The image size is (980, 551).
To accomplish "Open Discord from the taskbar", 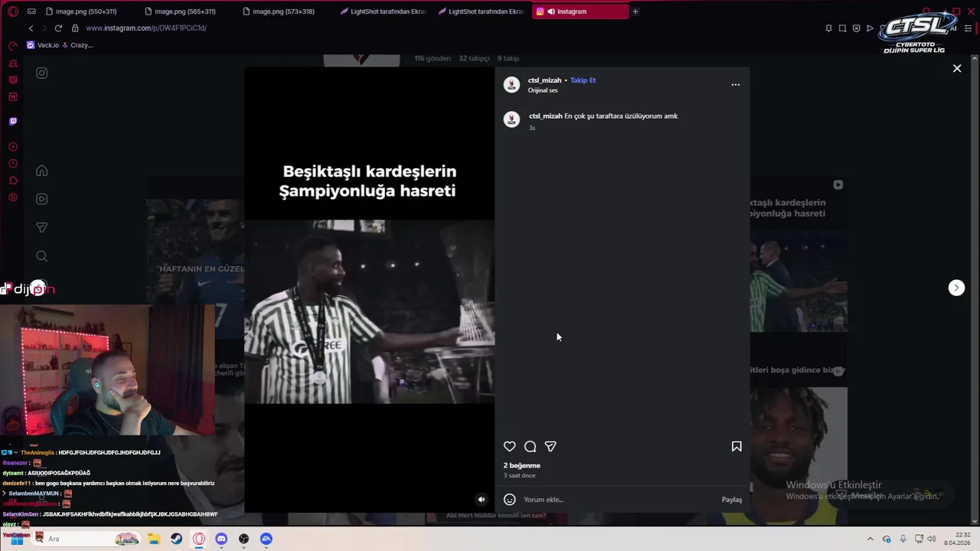I will [221, 539].
